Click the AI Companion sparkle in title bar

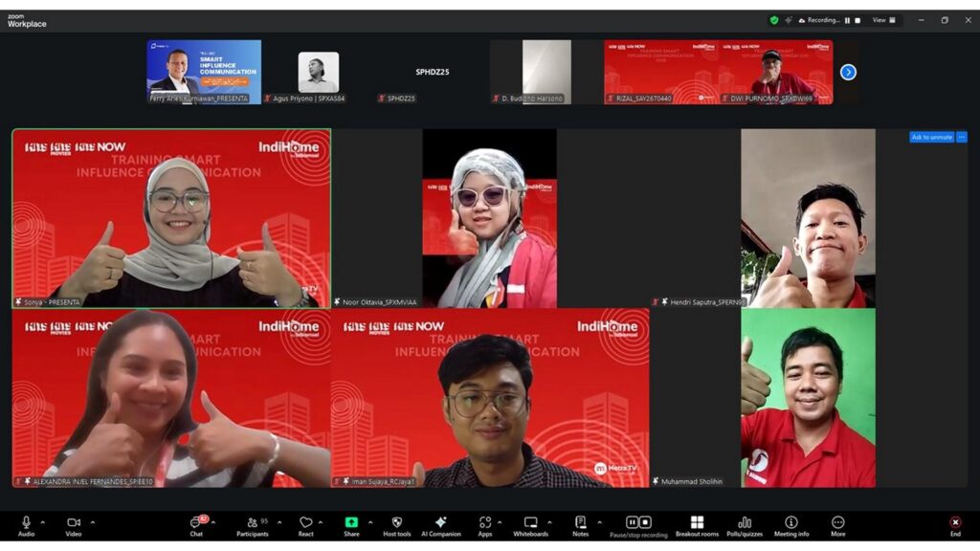789,20
